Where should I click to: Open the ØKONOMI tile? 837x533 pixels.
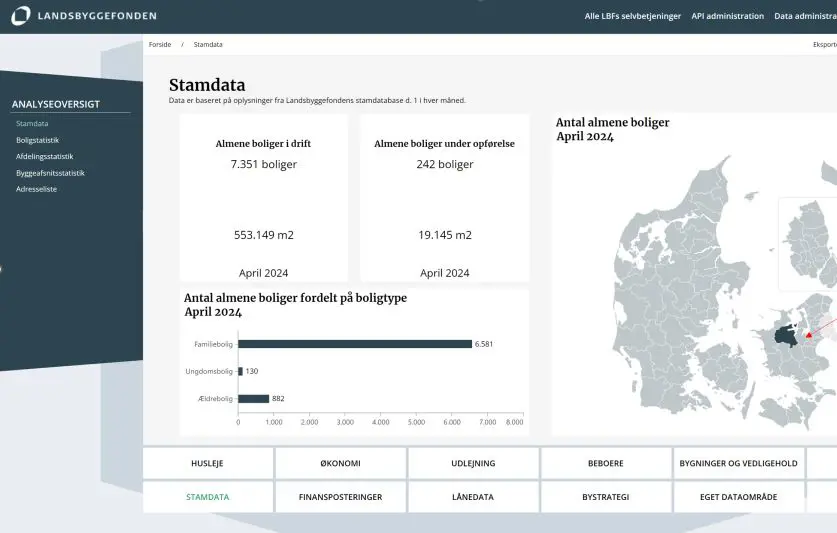pyautogui.click(x=340, y=463)
